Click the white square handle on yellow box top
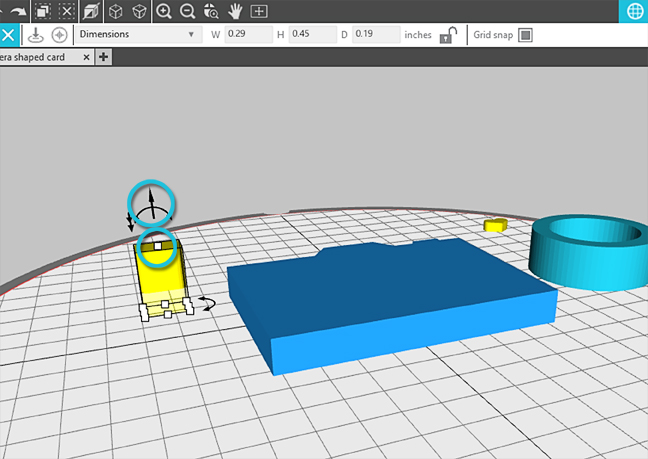The width and height of the screenshot is (648, 459). coord(157,246)
